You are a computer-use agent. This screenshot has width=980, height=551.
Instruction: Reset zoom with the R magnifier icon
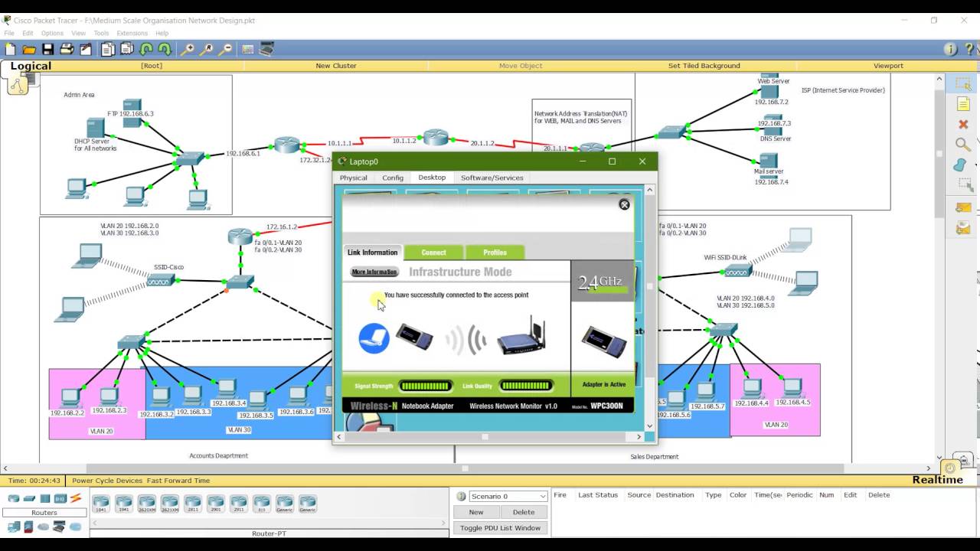[206, 49]
